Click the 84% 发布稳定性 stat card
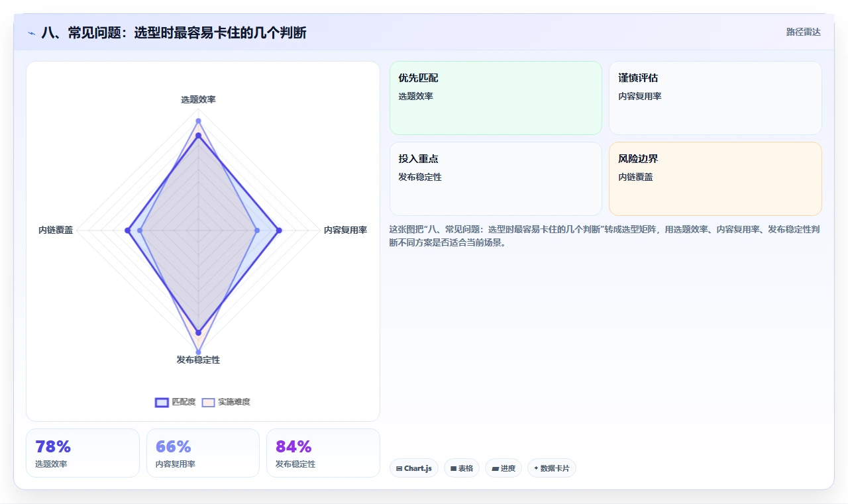 [x=323, y=453]
